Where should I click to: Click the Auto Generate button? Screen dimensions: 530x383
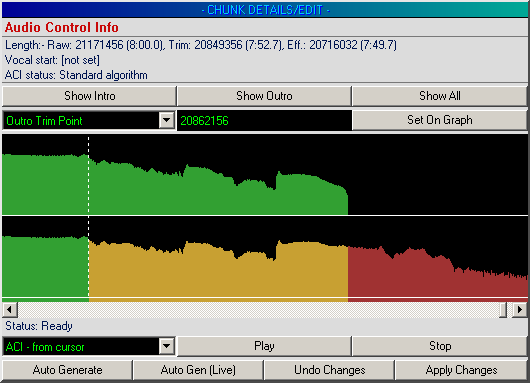click(x=67, y=370)
